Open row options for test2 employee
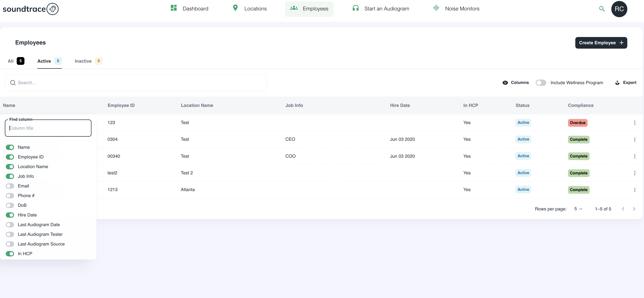 (635, 173)
